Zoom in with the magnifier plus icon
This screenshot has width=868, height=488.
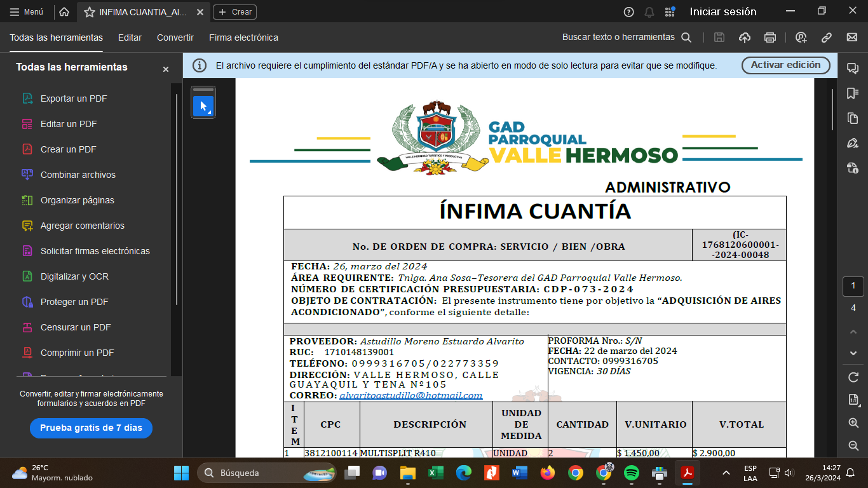[853, 423]
